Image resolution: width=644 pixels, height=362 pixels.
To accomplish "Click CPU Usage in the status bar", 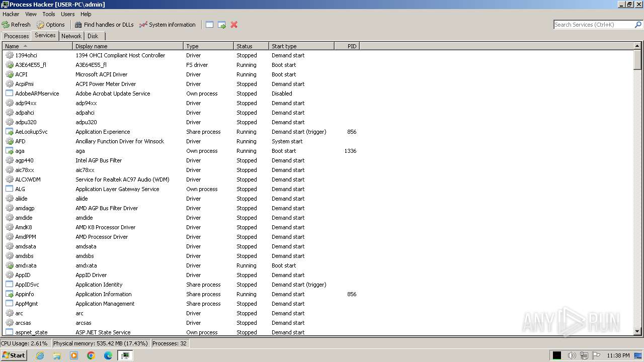I will 24,343.
